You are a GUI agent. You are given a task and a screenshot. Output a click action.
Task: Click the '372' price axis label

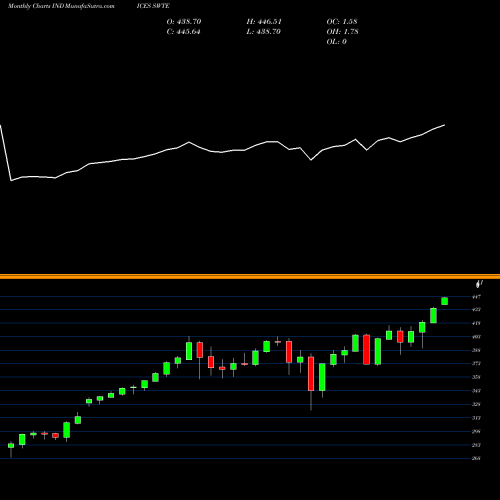pos(476,363)
